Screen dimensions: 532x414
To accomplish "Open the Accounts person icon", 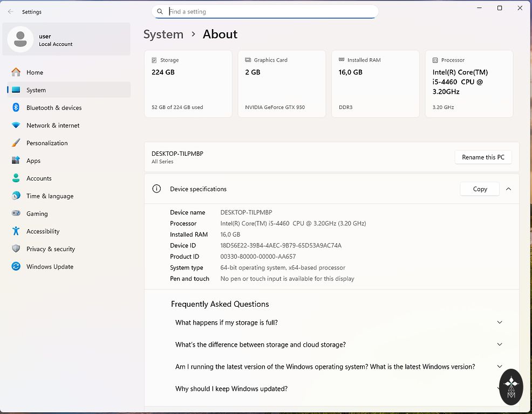I will 16,178.
